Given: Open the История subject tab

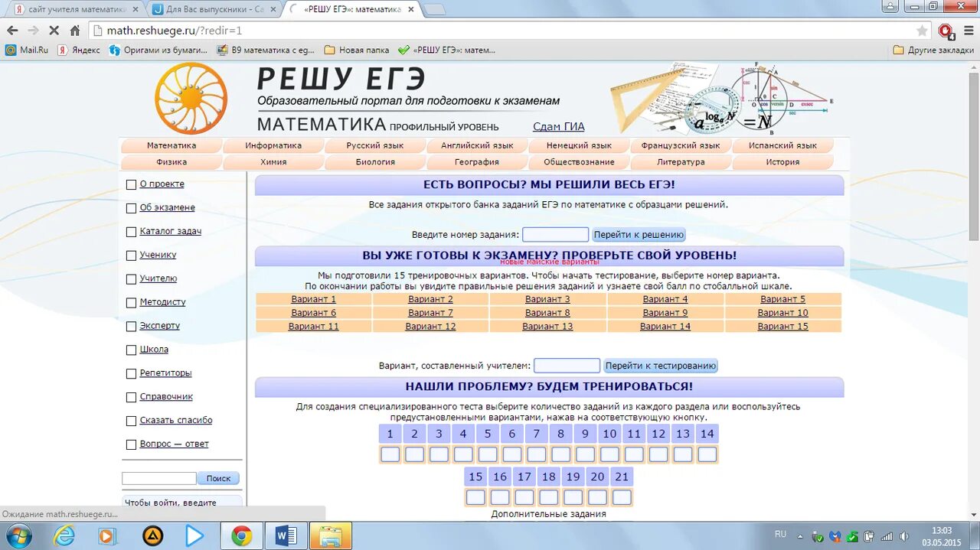Looking at the screenshot, I should point(782,162).
